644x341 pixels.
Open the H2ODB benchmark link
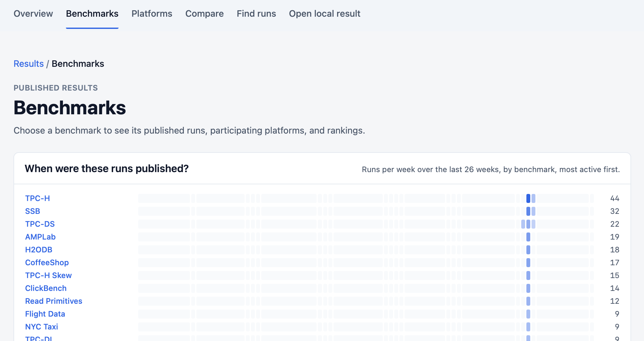click(39, 250)
